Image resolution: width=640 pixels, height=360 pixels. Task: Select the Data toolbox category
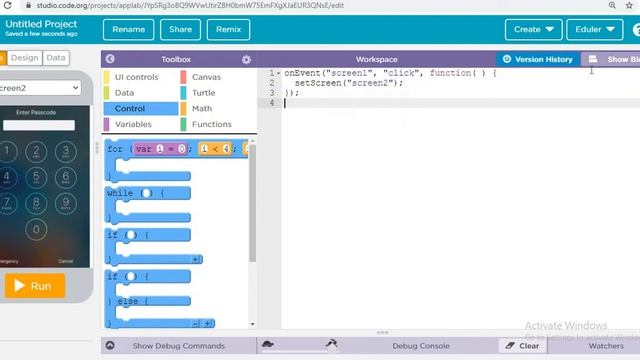click(x=124, y=93)
